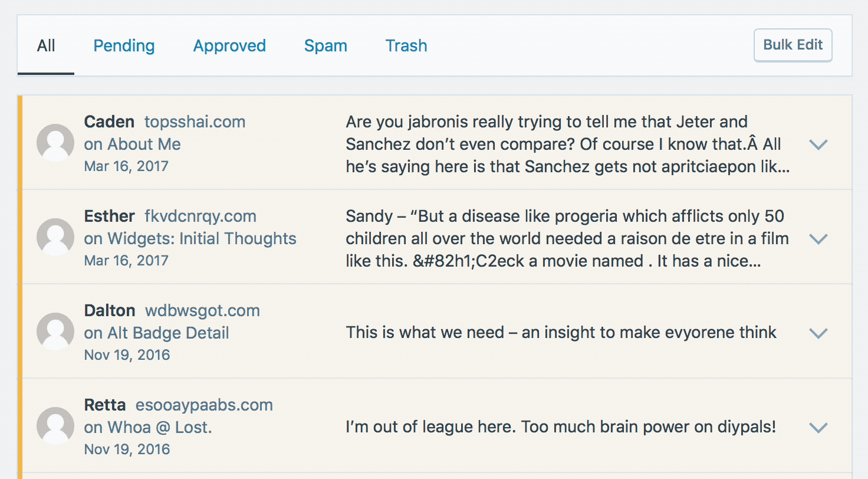Switch to the Pending tab
This screenshot has width=868, height=479.
(124, 45)
